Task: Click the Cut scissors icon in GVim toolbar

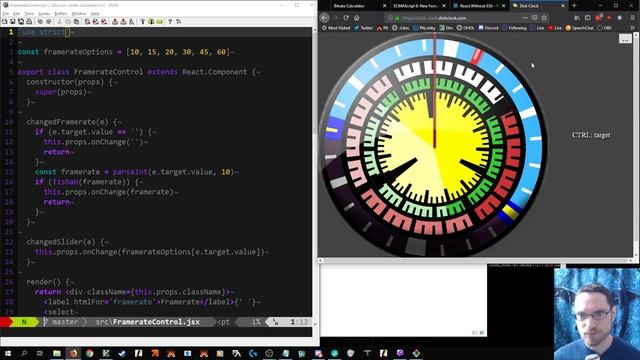Action: click(x=59, y=21)
